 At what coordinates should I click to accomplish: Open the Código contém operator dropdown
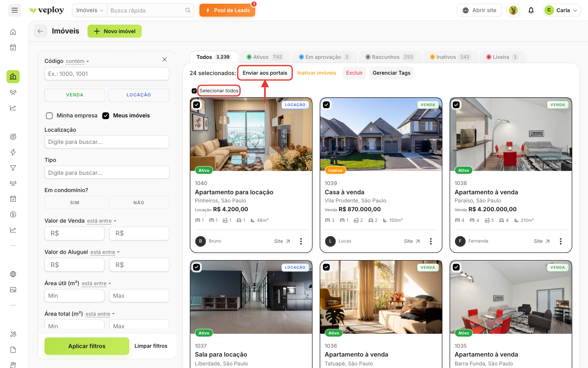click(78, 61)
